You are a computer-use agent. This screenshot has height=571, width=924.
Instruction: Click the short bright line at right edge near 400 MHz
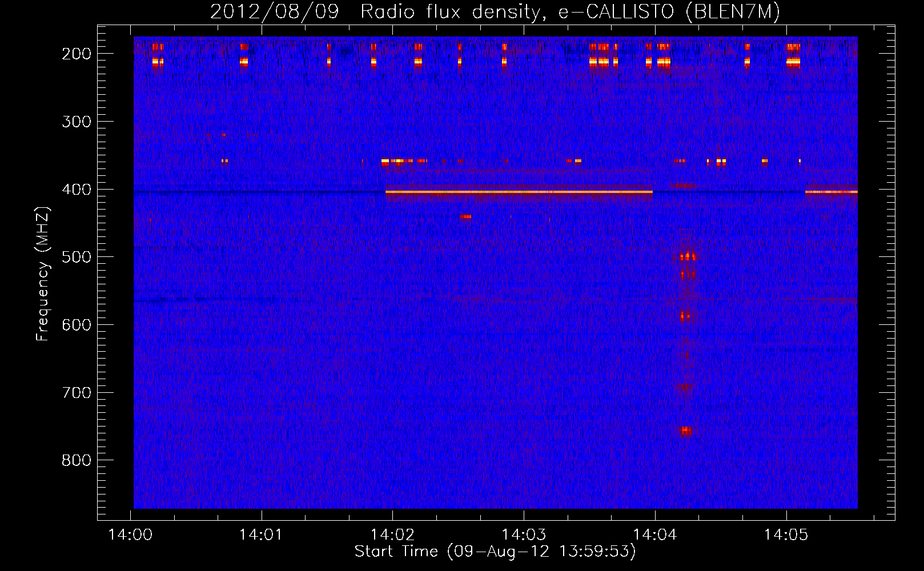[831, 192]
